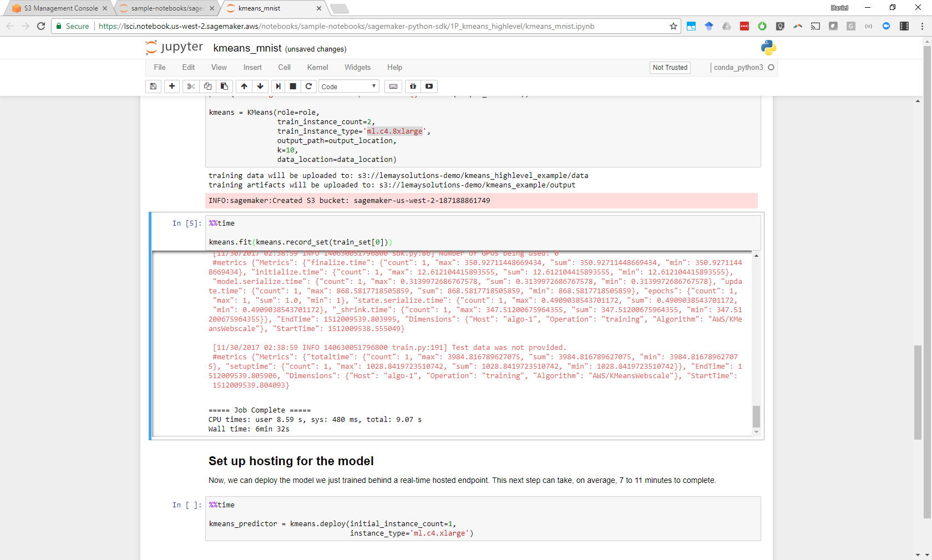
Task: Click the gift box toolbar icon
Action: [x=413, y=86]
